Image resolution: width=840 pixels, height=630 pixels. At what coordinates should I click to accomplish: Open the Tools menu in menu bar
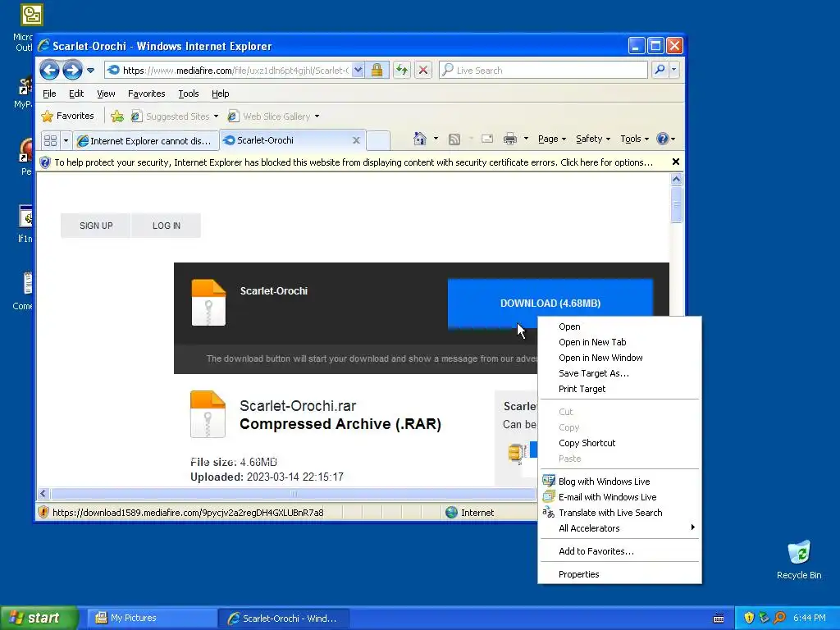(x=189, y=94)
